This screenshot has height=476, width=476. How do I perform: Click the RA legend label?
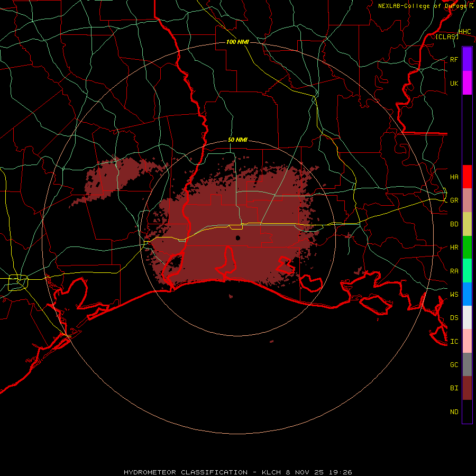coord(454,271)
